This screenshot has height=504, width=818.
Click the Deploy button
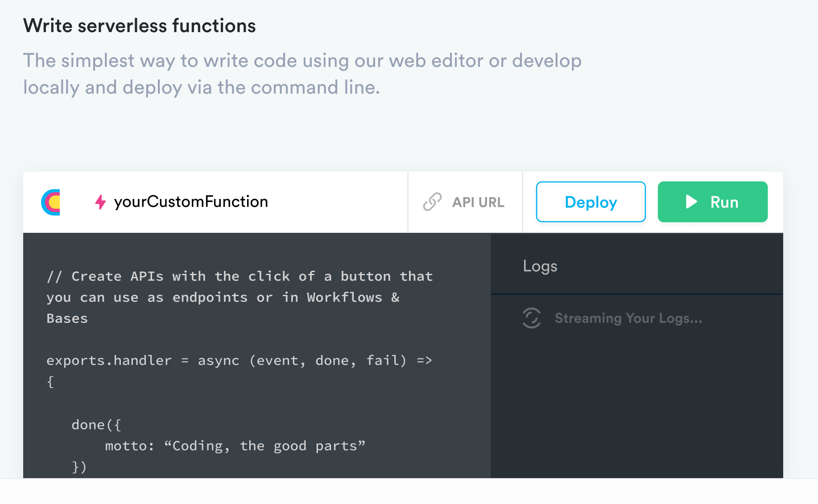coord(591,202)
